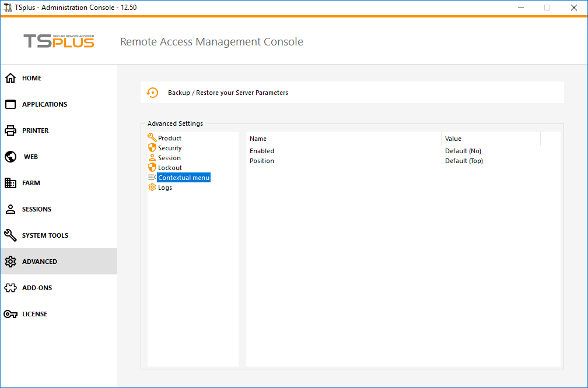This screenshot has height=388, width=588.
Task: Click the Backup/Restore circular arrow icon
Action: [x=152, y=93]
